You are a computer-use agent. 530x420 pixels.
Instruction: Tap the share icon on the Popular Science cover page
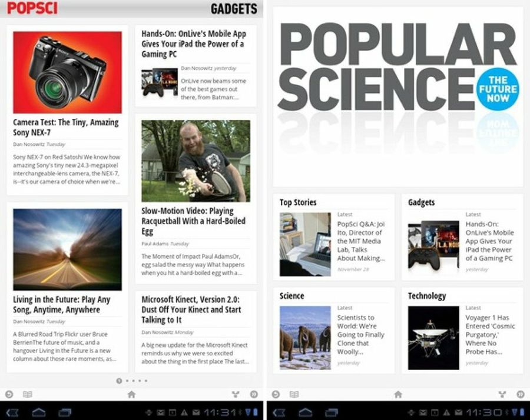(502, 395)
